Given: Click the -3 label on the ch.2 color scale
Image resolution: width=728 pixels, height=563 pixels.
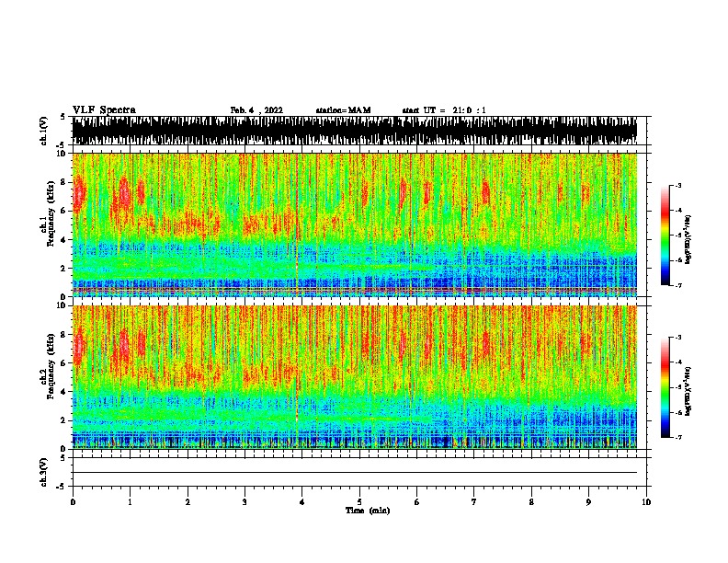Looking at the screenshot, I should tap(678, 338).
